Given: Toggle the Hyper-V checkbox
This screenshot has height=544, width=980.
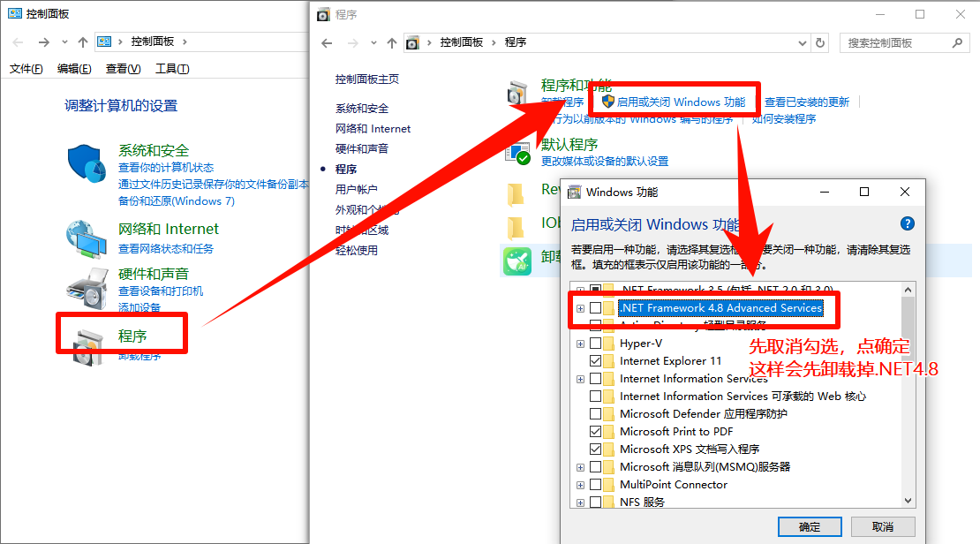Looking at the screenshot, I should point(596,344).
